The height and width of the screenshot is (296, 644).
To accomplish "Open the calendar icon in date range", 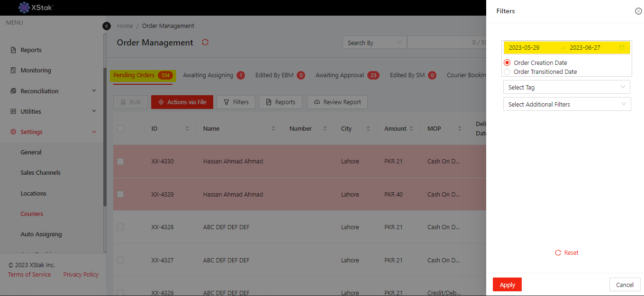I will coord(622,48).
